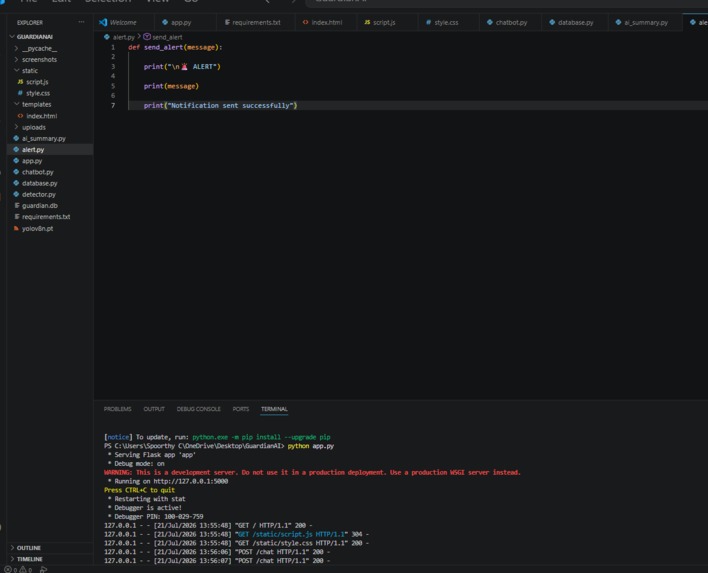The width and height of the screenshot is (708, 573).
Task: Click the http://127.0.0.1:5000 terminal link
Action: pos(191,481)
